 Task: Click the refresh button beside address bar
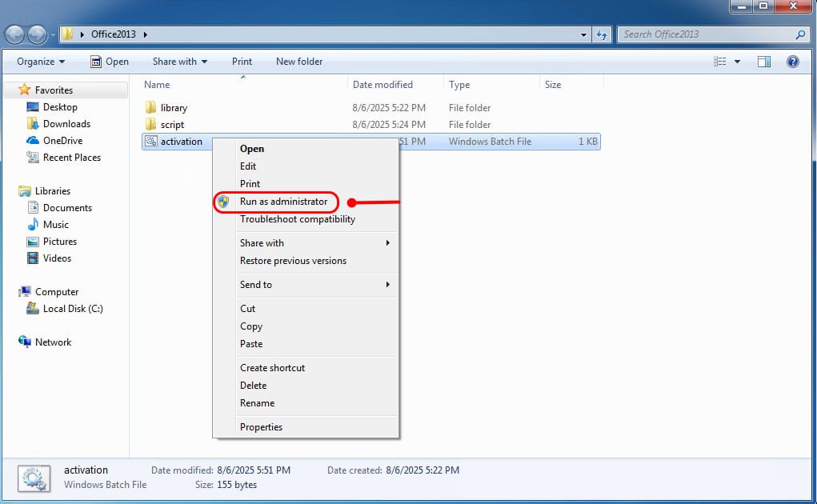(x=602, y=34)
